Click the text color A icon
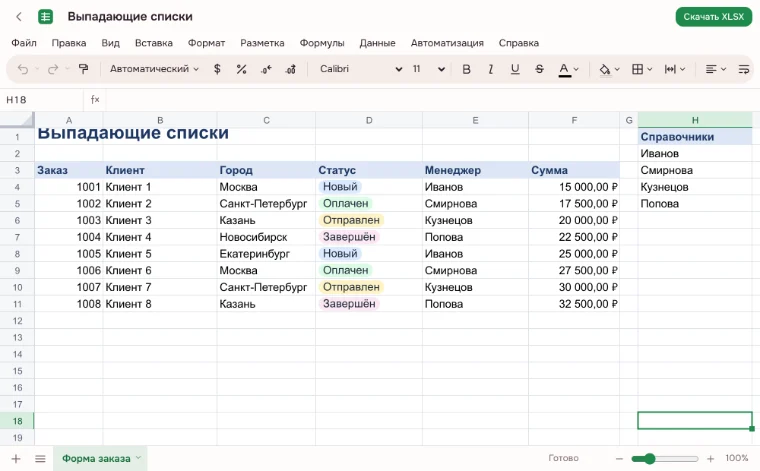 click(x=564, y=69)
